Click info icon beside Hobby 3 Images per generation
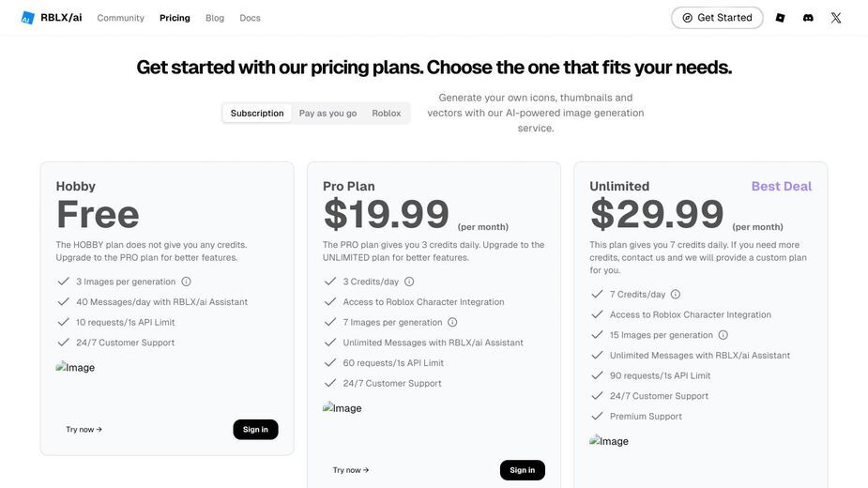 [186, 282]
